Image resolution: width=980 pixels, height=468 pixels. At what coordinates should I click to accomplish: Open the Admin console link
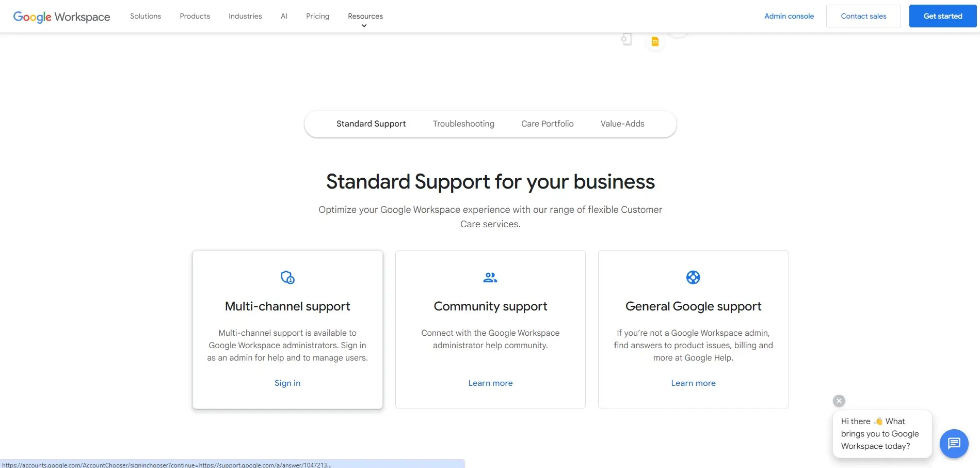pyautogui.click(x=789, y=16)
